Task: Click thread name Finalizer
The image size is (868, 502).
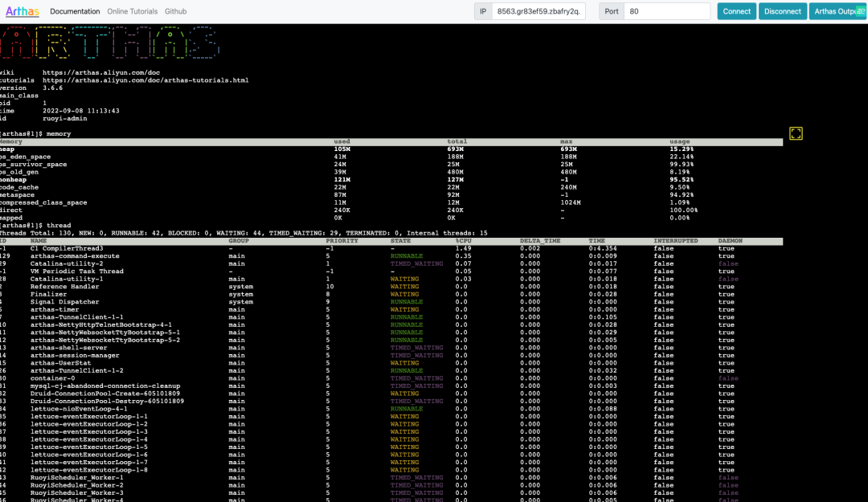Action: [x=49, y=295]
